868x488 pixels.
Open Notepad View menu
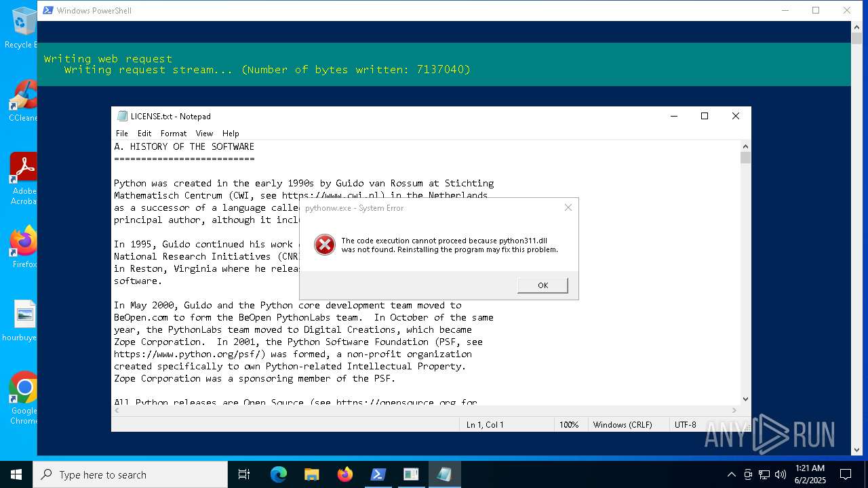[x=204, y=134]
